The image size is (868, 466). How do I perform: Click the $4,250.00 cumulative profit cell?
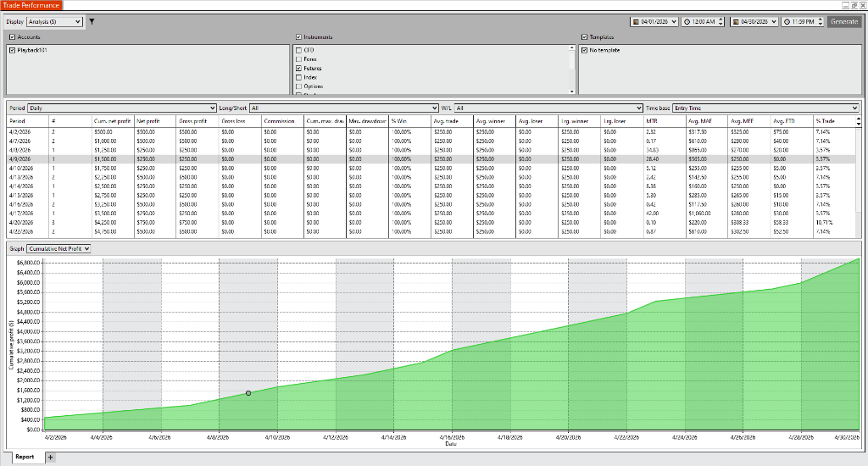point(113,223)
